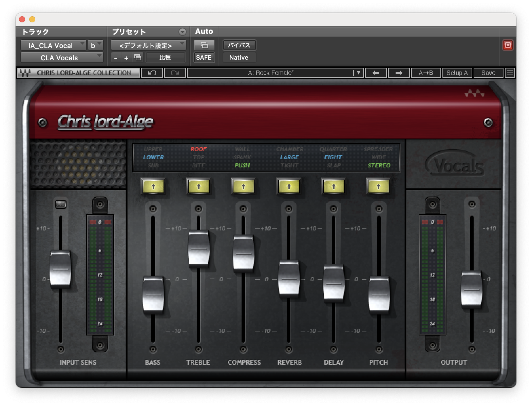Image resolution: width=532 pixels, height=406 pixels.
Task: Click the STEREO pitch mode label
Action: (379, 165)
